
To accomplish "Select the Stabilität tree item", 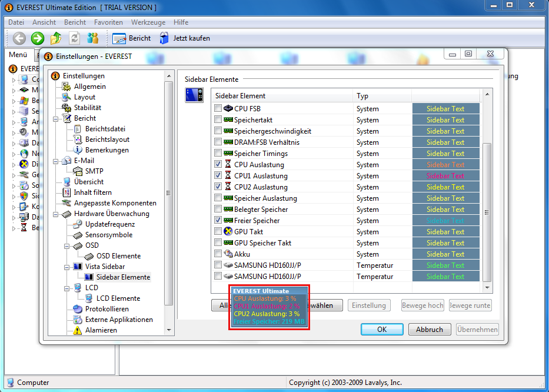I will coord(87,108).
